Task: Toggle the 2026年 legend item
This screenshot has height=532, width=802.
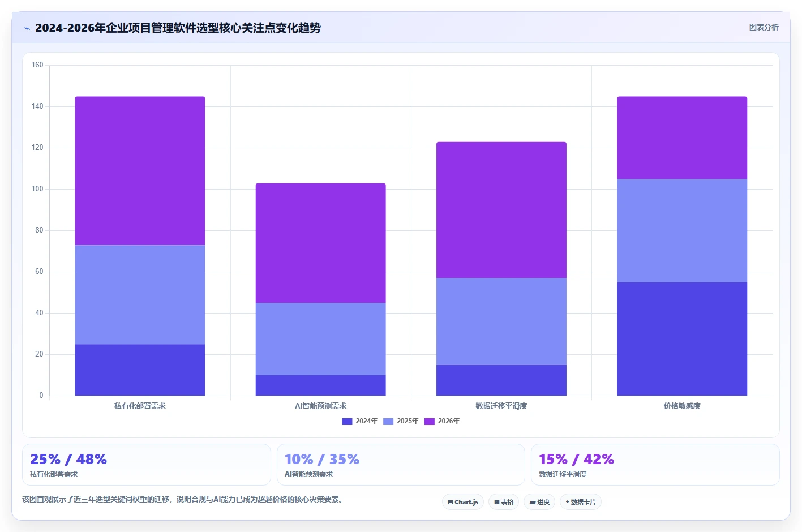Action: click(442, 421)
